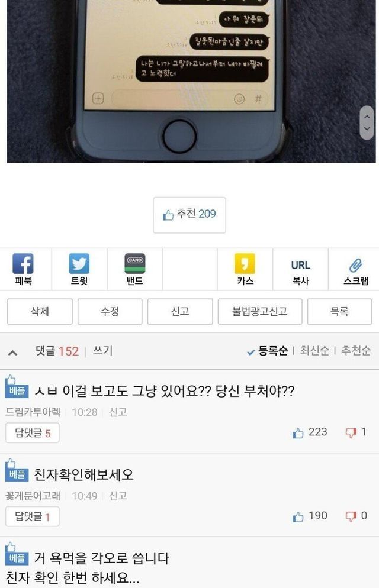Report the 드림카투아렉 comment via 신고

tap(118, 412)
